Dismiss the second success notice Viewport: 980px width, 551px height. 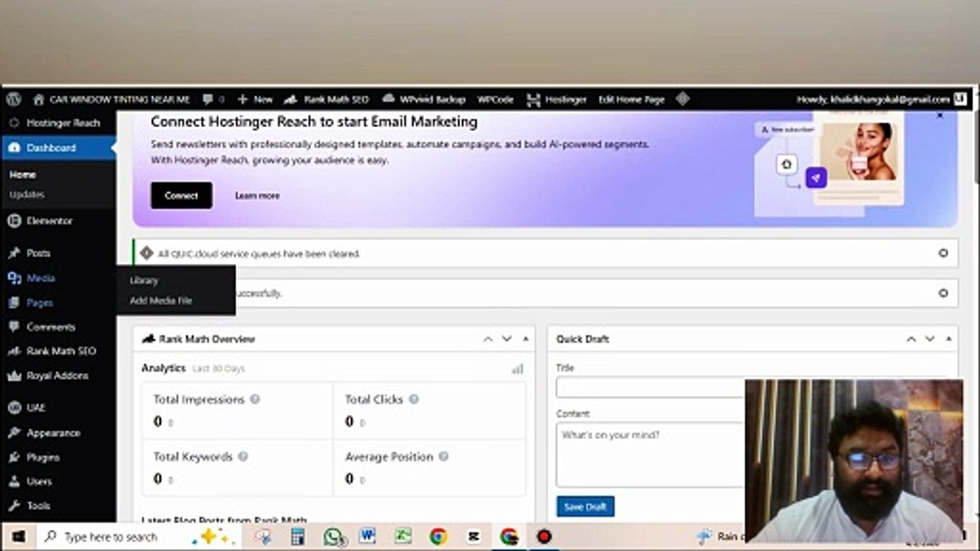(x=943, y=293)
